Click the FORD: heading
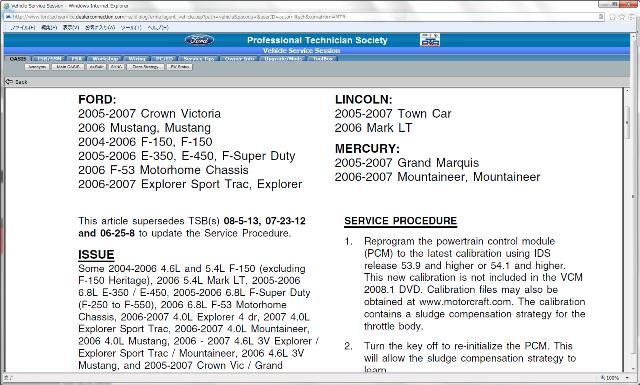The image size is (640, 385). tap(97, 100)
